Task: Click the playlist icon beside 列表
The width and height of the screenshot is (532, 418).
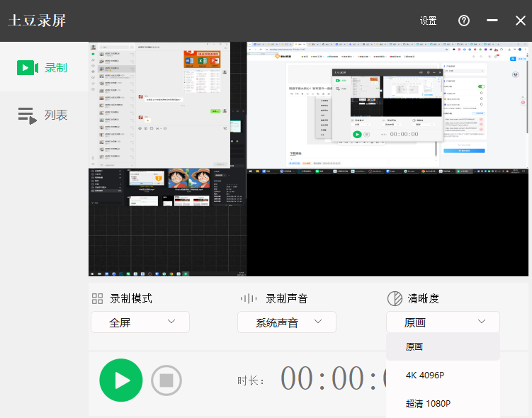Action: 27,115
